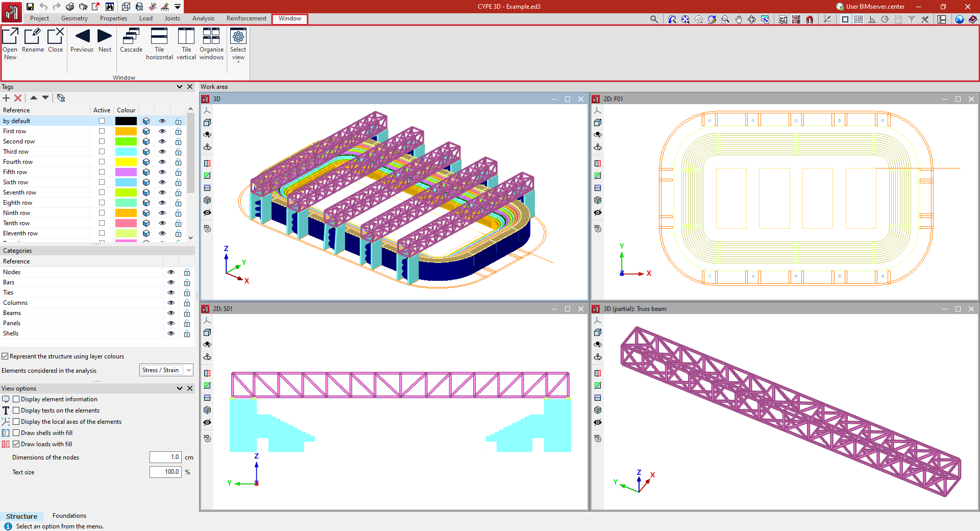Click the 3D settings icon in the 2D: S01 view
This screenshot has height=531, width=980.
207,438
